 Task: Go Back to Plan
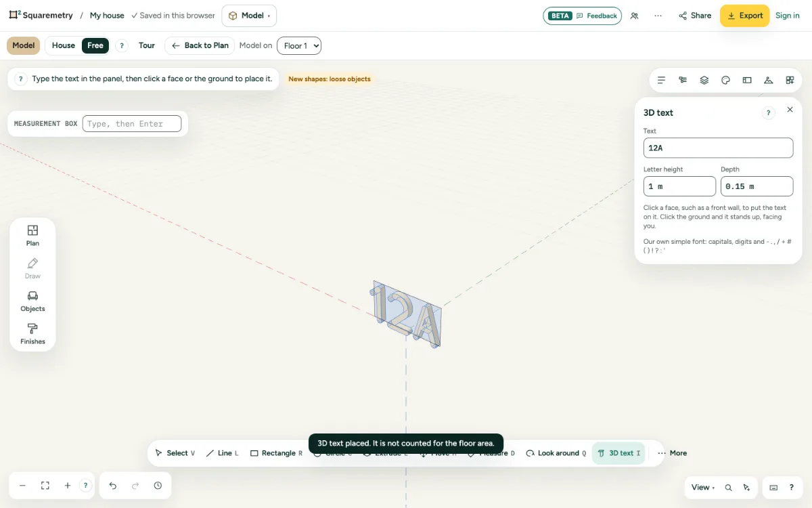pos(200,45)
